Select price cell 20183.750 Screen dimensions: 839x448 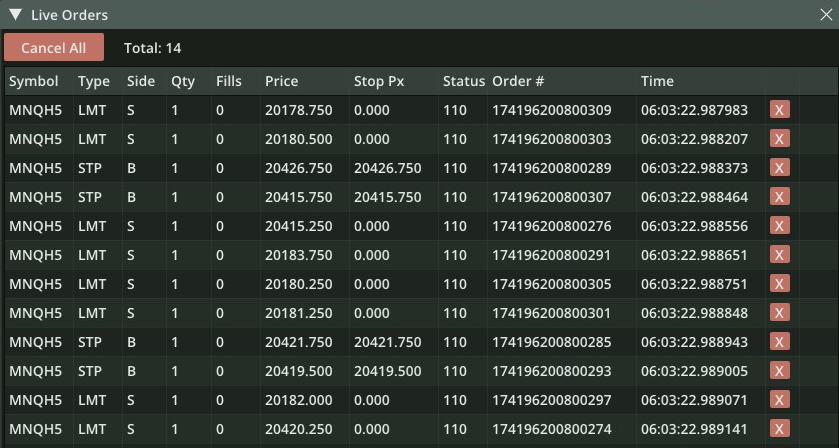coord(299,255)
